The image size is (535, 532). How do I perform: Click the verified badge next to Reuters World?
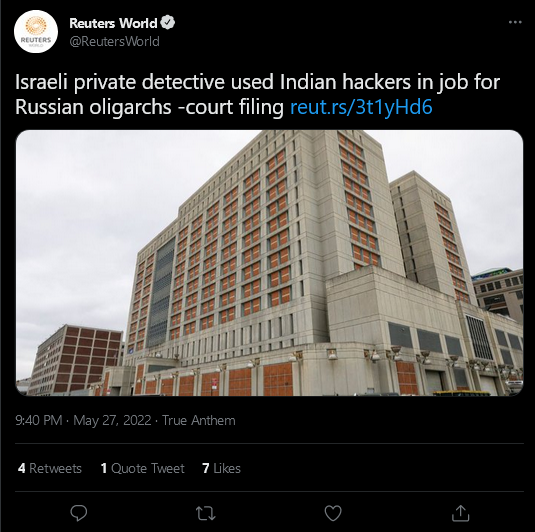pyautogui.click(x=168, y=23)
